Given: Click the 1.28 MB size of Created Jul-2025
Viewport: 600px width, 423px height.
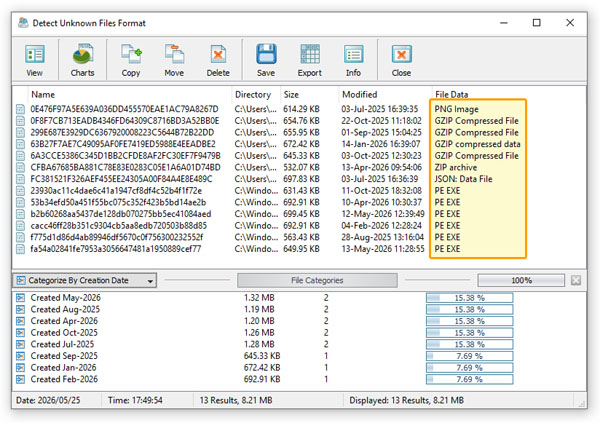Looking at the screenshot, I should 259,345.
